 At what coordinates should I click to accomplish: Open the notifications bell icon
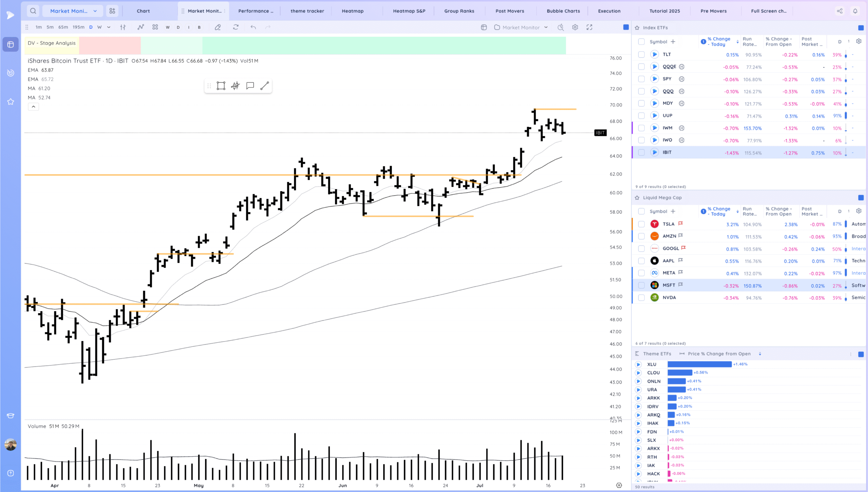(x=855, y=11)
